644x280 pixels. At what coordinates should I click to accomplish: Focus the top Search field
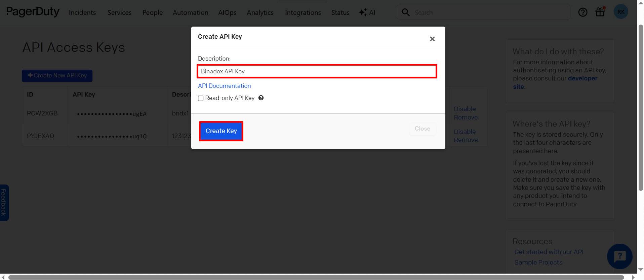pos(483,12)
